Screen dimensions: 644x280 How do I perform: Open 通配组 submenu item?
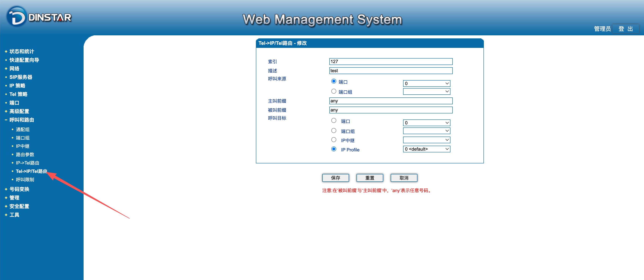point(22,130)
